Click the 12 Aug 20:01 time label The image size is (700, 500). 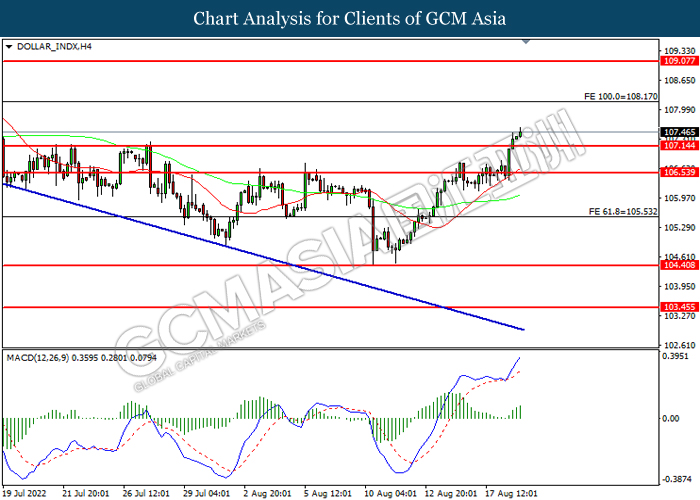(x=451, y=493)
